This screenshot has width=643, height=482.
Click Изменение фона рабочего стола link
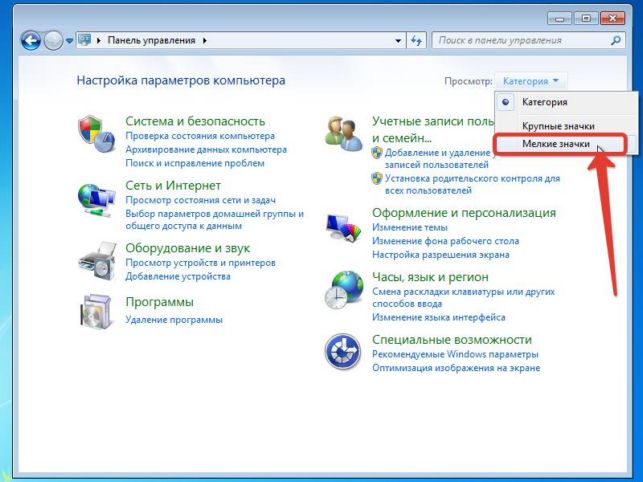coord(445,241)
